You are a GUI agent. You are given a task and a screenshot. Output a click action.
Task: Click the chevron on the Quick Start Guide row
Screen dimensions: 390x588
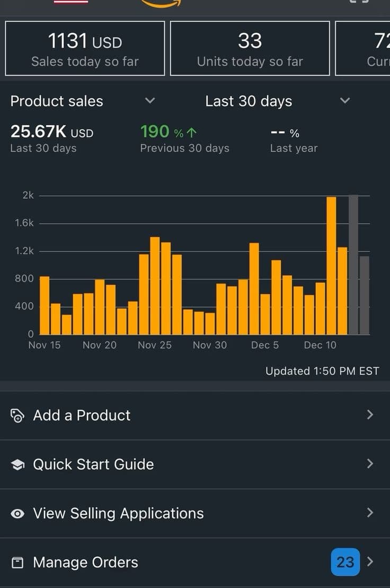370,464
